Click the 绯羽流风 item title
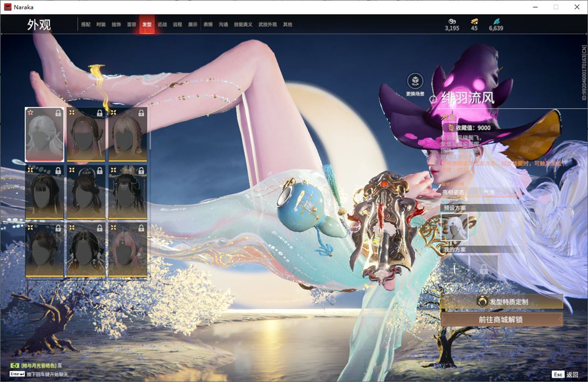Screen dimensions: 588x382 coord(468,98)
